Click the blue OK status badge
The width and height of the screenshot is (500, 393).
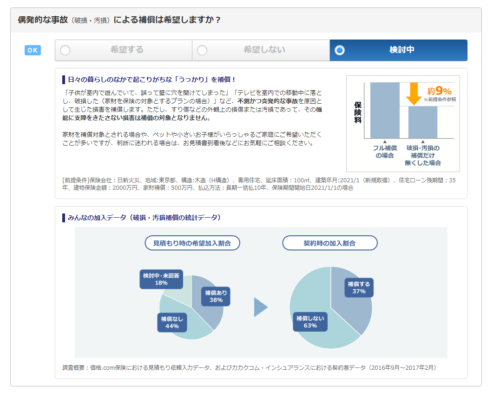pyautogui.click(x=33, y=50)
